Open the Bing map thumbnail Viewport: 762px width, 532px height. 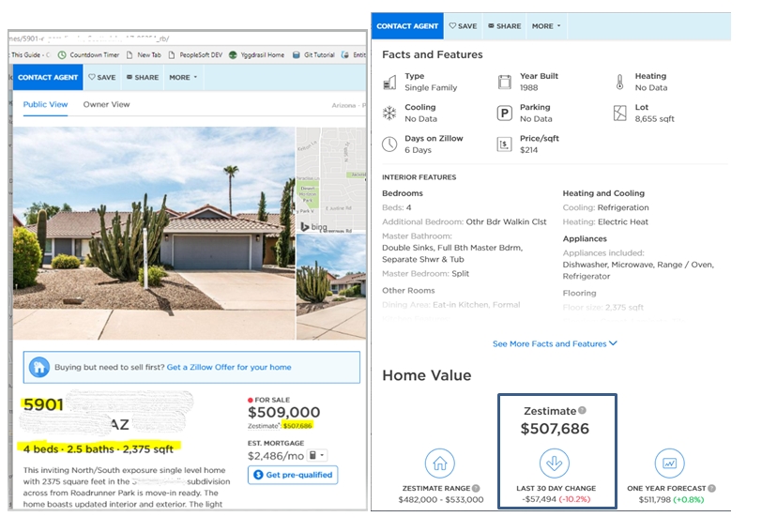coord(331,180)
